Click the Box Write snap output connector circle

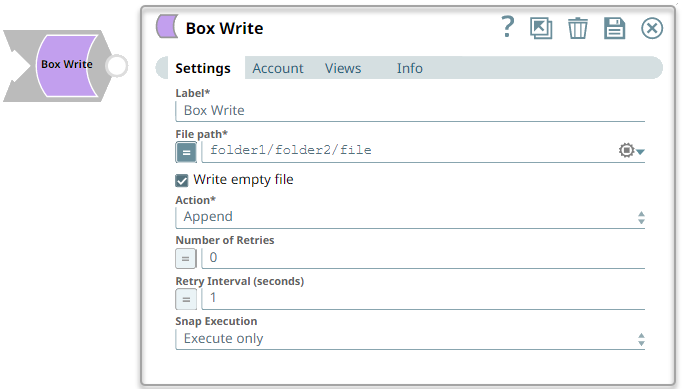point(117,66)
